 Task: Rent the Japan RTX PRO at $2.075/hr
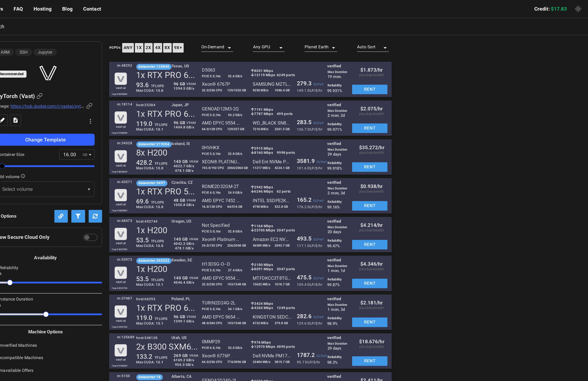click(370, 128)
